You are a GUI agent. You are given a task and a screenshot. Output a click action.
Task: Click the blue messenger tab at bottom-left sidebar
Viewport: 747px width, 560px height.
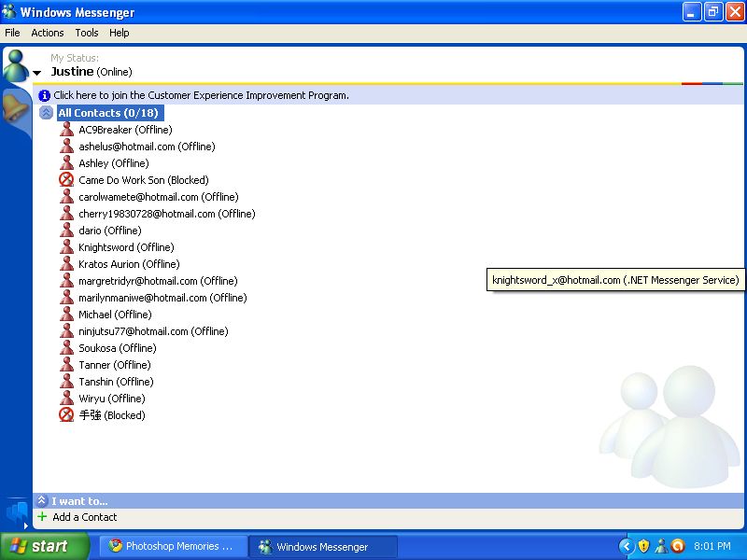(x=16, y=514)
